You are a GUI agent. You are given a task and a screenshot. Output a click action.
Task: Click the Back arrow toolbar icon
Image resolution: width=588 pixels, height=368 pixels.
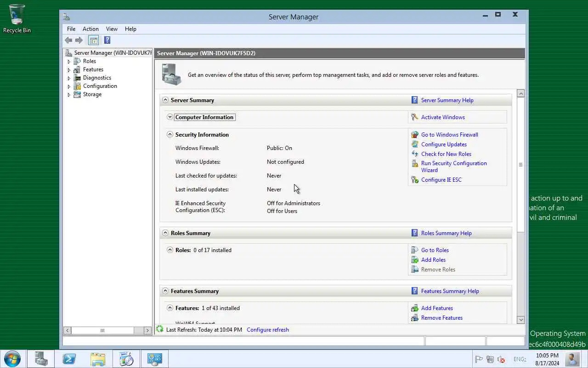coord(68,40)
